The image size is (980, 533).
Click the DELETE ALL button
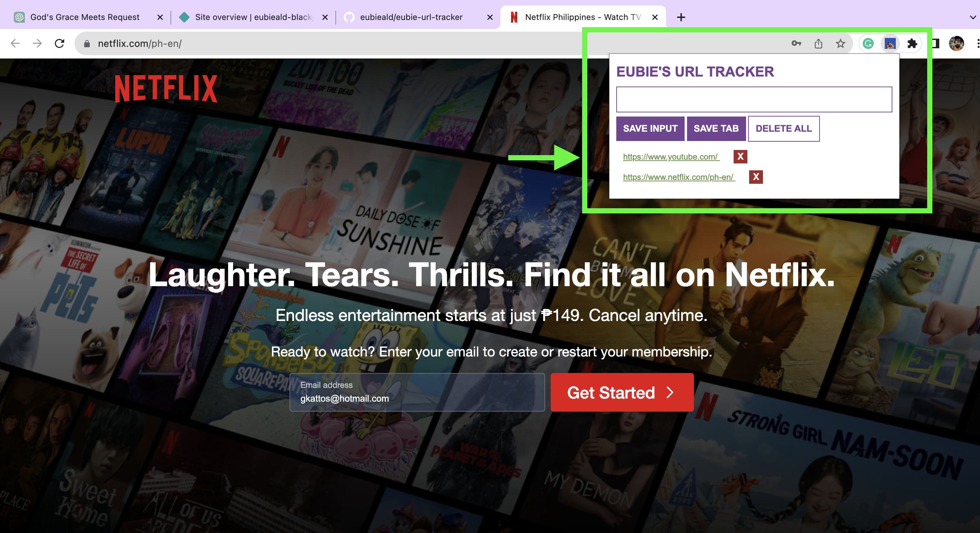pos(783,129)
